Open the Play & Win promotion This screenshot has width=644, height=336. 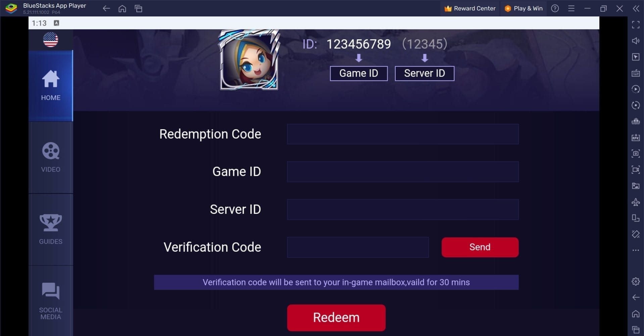click(523, 8)
